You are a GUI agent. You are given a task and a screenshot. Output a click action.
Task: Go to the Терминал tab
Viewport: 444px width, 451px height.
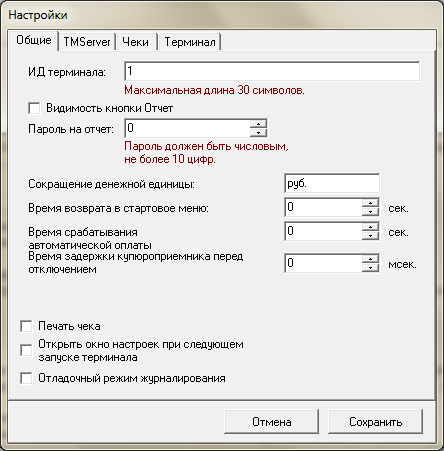tap(190, 42)
